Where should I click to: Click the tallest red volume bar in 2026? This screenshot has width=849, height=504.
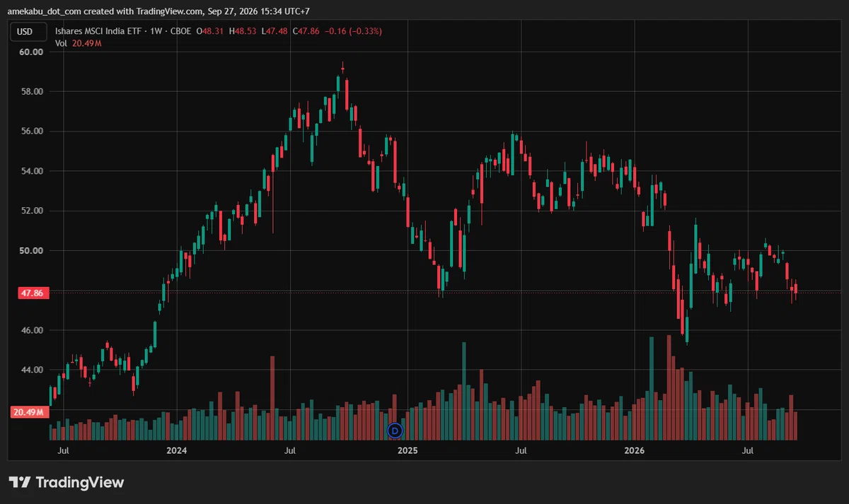(669, 387)
